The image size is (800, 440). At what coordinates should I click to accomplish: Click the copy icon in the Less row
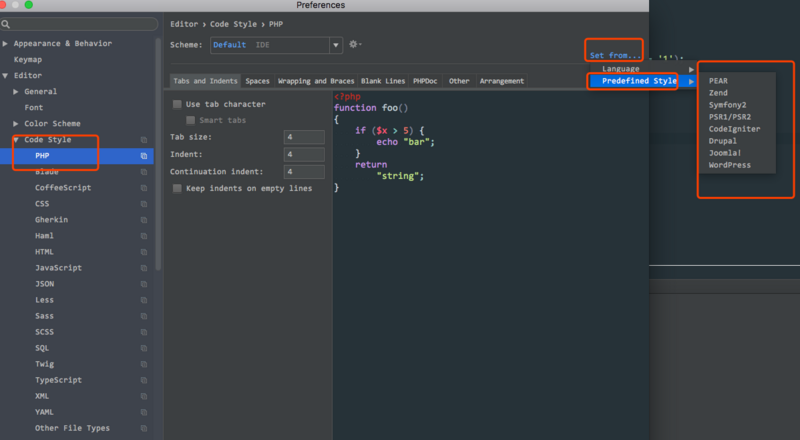[144, 300]
